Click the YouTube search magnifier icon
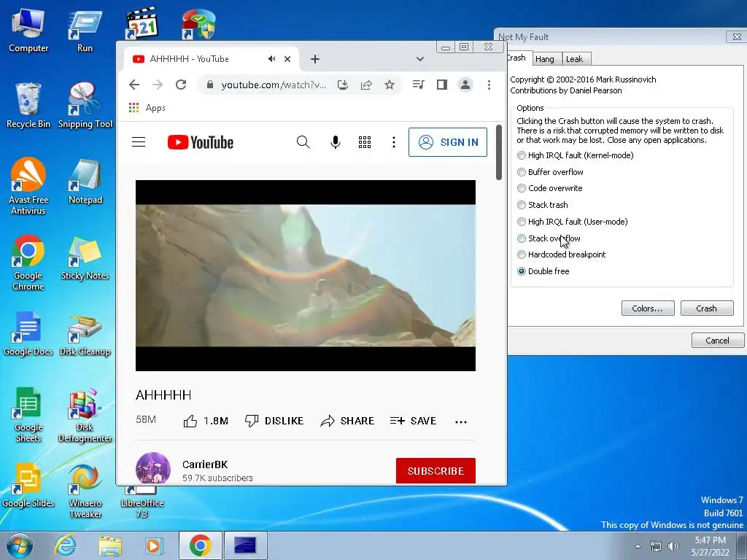 tap(303, 142)
